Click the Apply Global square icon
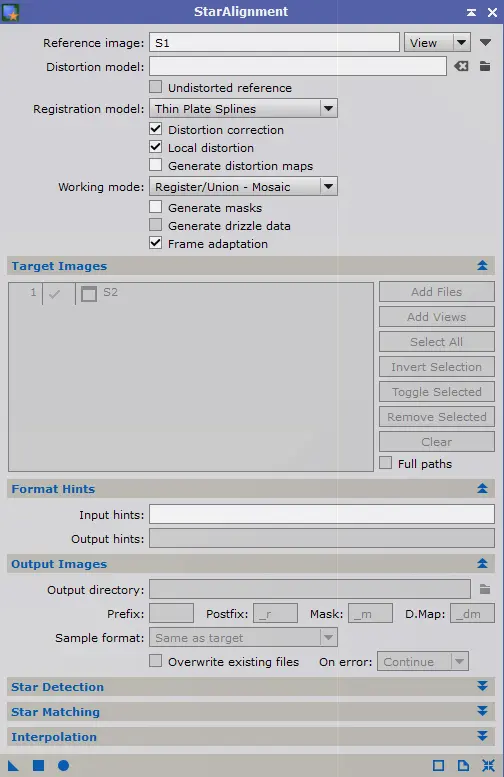 (x=38, y=766)
